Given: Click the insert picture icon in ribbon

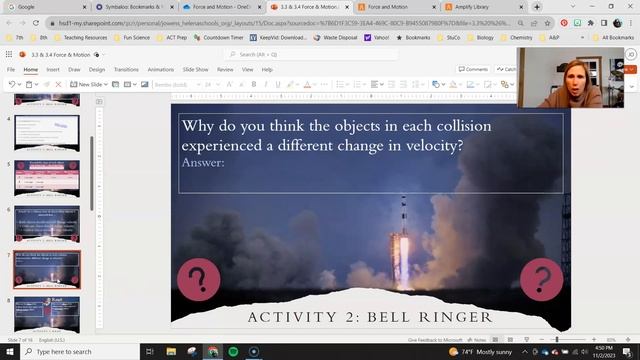Looking at the screenshot, I should click(x=144, y=84).
